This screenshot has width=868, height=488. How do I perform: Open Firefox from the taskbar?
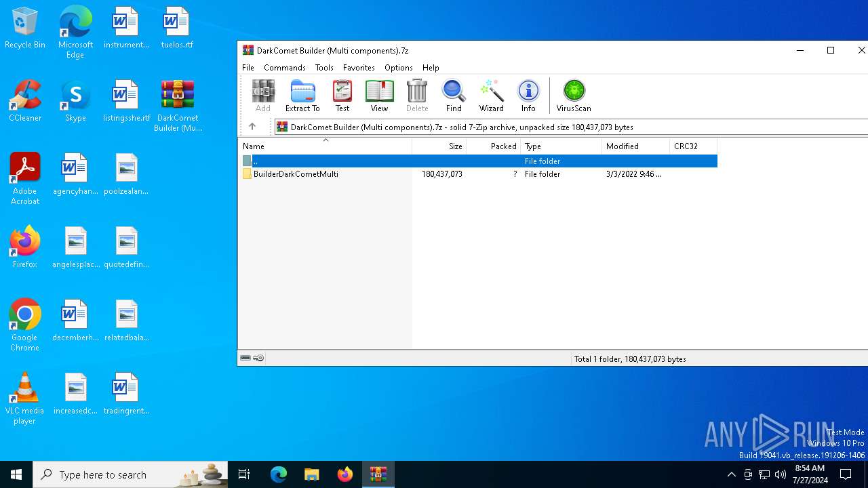coord(344,474)
